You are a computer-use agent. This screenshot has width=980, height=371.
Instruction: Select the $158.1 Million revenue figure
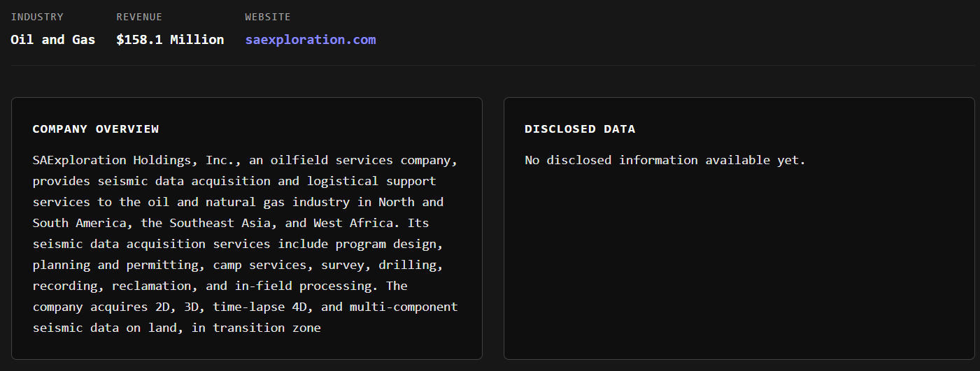click(x=170, y=40)
